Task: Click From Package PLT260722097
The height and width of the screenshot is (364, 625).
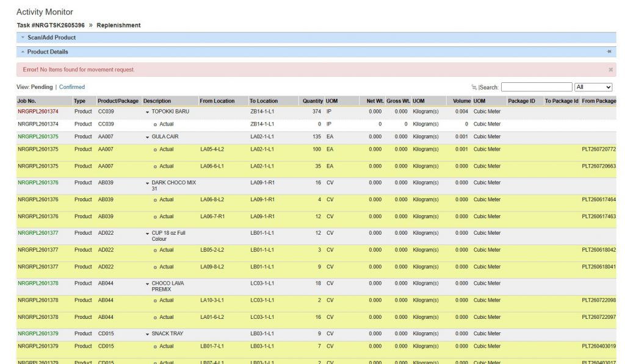Action: coord(599,317)
